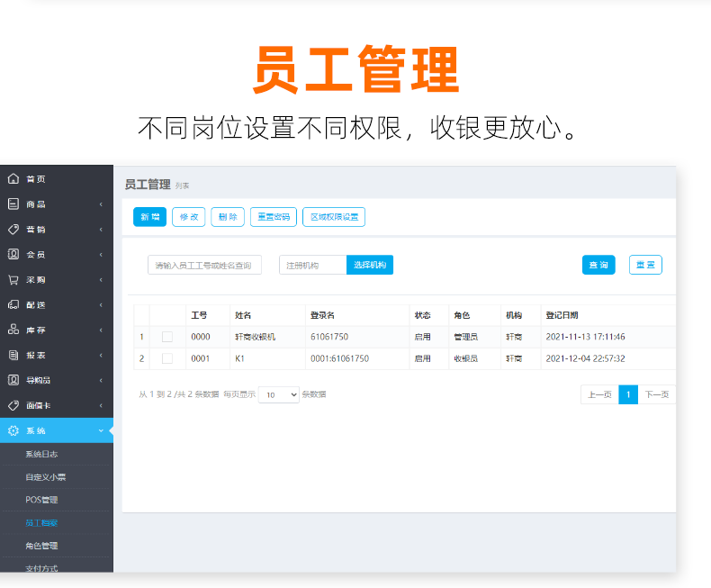
Task: Click login name 0001:61061750
Action: tap(339, 358)
